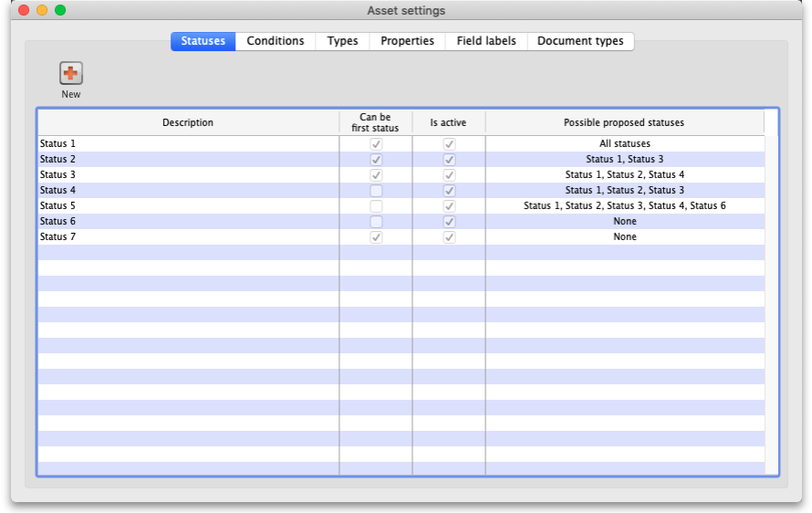Click 'All statuses' cell for Status 1
The image size is (812, 513).
[x=624, y=144]
